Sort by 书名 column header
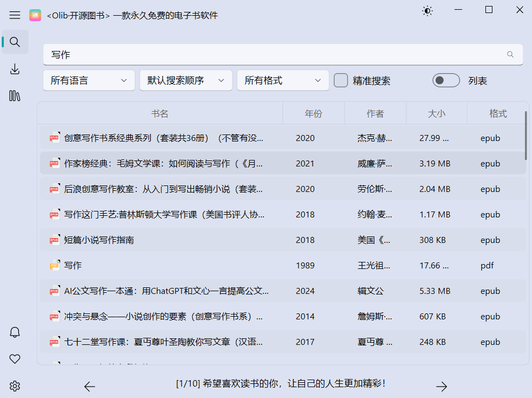The image size is (532, 398). [x=160, y=113]
